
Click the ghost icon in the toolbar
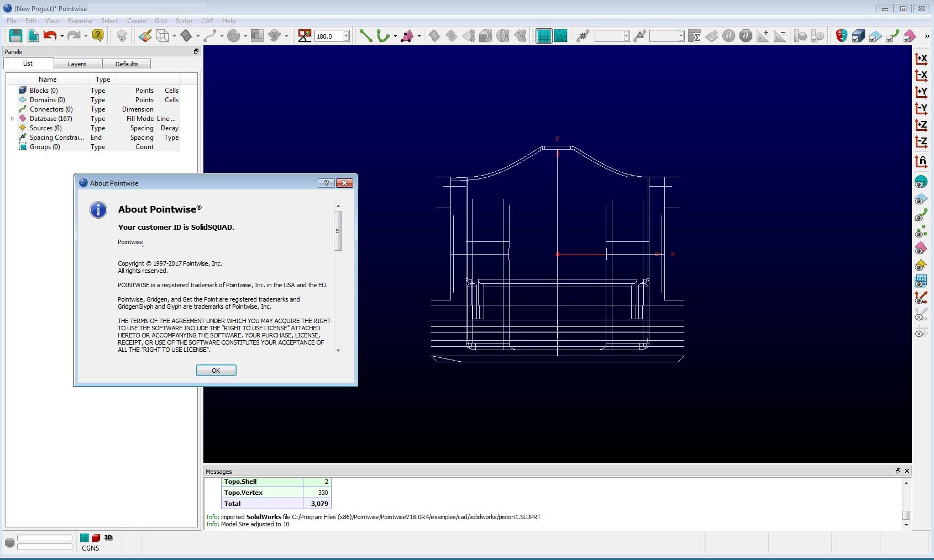[275, 36]
